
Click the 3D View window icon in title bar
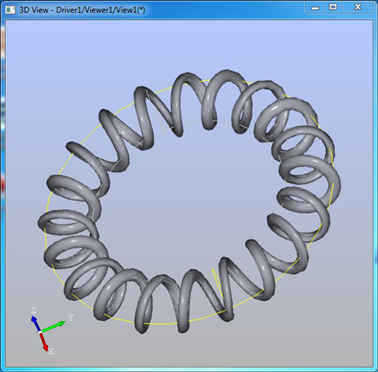(x=10, y=9)
